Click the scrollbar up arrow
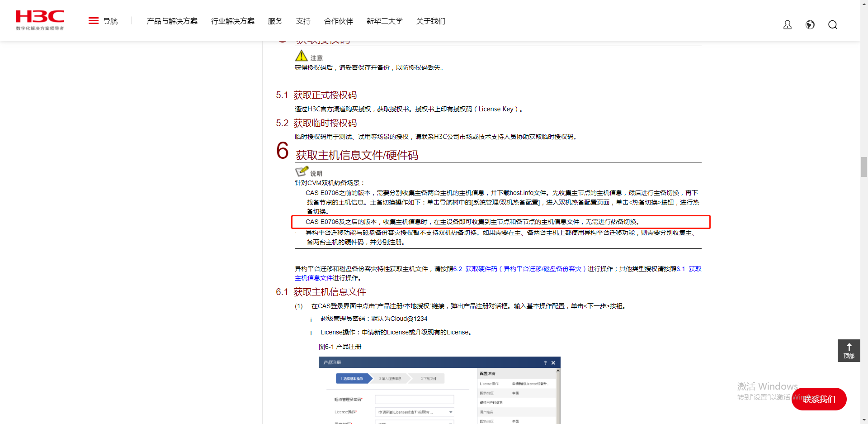Image resolution: width=868 pixels, height=424 pixels. (x=864, y=4)
